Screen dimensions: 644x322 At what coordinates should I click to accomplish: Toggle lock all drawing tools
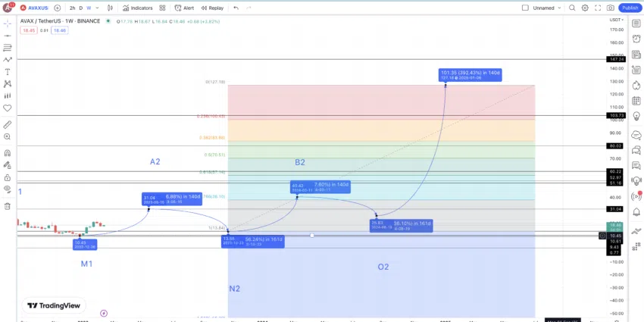8,177
